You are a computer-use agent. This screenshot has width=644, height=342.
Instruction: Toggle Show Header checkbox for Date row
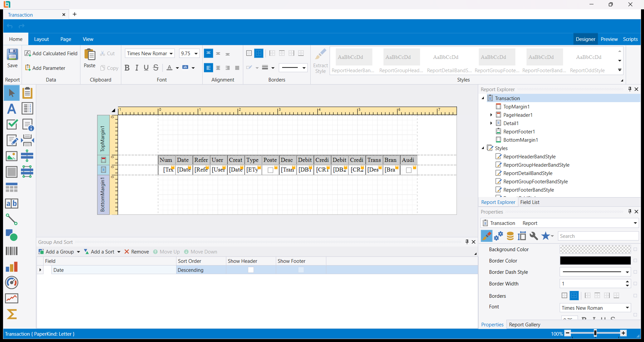coord(251,270)
